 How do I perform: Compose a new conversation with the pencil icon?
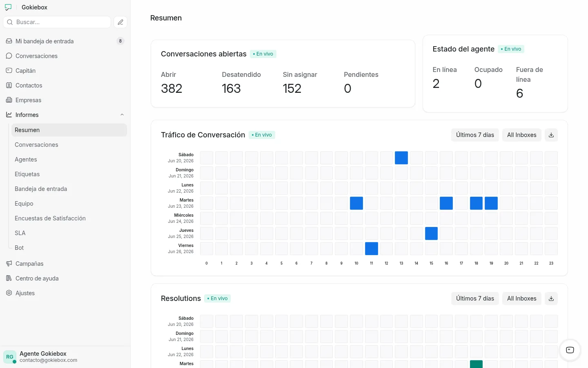click(x=120, y=22)
